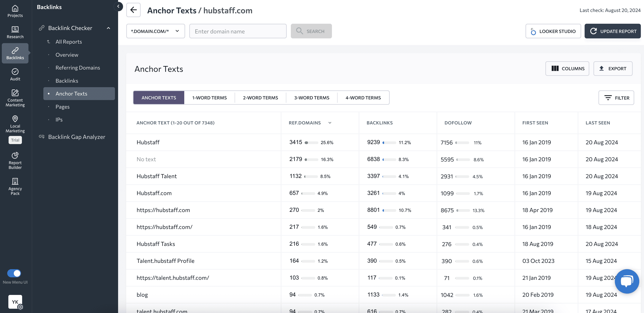Click the Hubstaff.com anchor text
644x313 pixels.
[154, 193]
